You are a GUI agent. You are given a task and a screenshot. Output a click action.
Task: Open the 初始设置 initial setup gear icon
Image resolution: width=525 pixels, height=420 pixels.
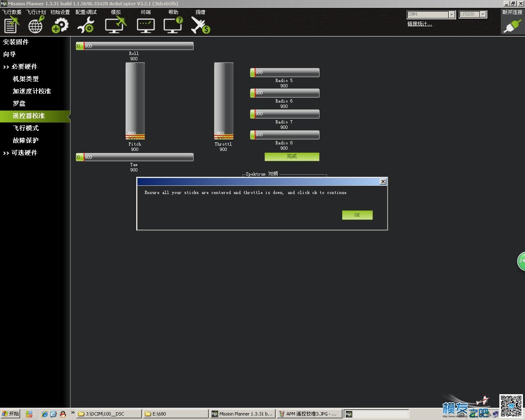click(60, 25)
